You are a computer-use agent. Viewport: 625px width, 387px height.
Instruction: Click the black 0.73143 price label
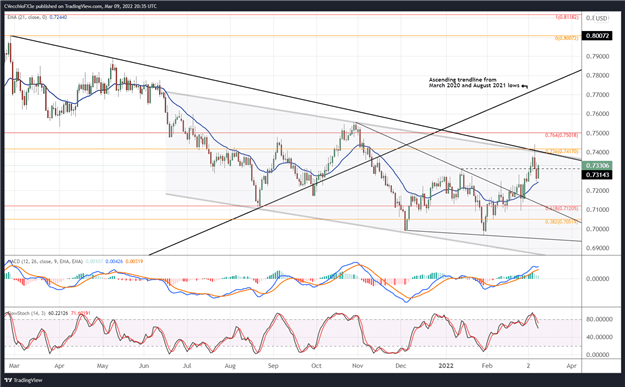click(597, 175)
